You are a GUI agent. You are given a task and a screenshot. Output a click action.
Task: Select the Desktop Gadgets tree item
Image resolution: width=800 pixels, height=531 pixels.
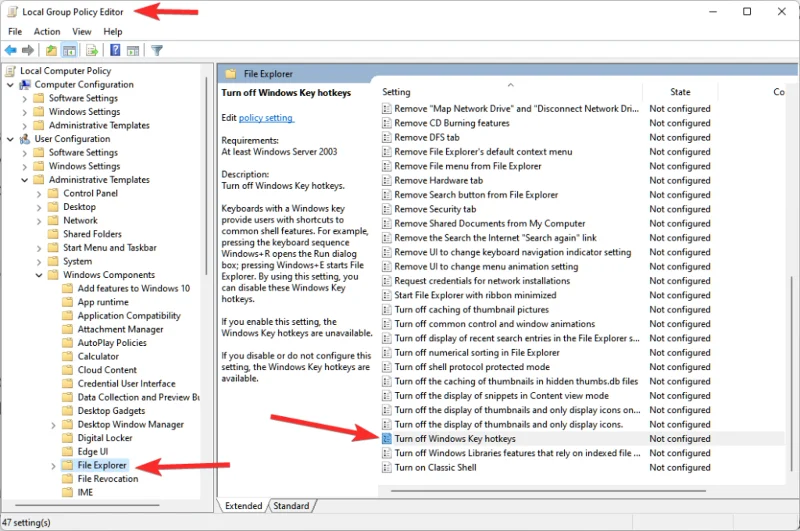pyautogui.click(x=111, y=411)
